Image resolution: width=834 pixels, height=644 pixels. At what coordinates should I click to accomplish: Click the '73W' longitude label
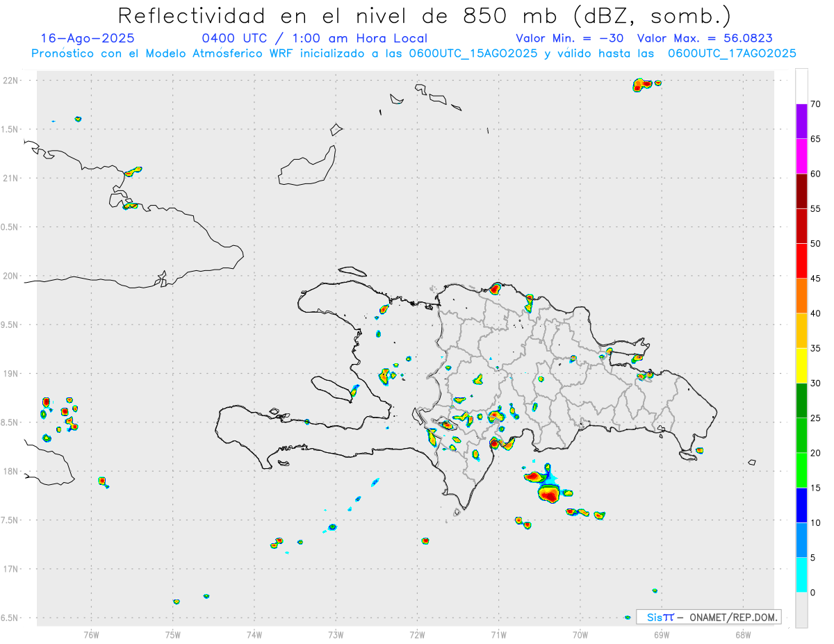[x=336, y=634]
